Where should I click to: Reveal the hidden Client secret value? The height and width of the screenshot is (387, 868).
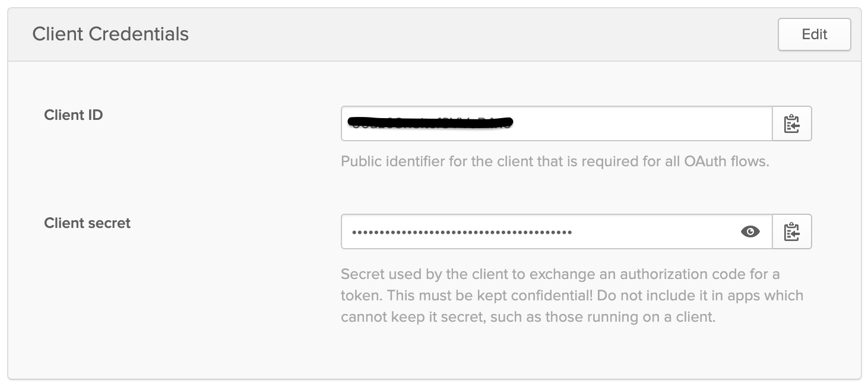[x=750, y=232]
